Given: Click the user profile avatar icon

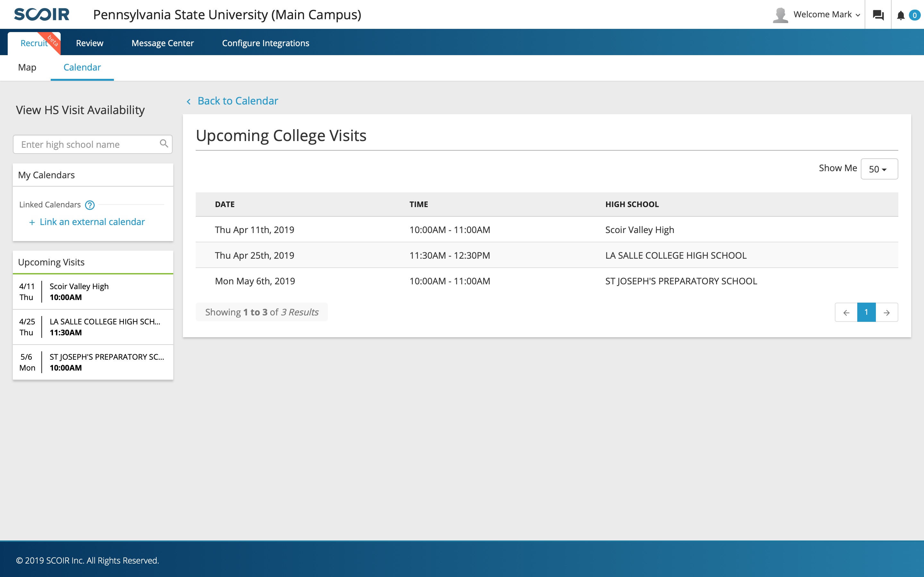Looking at the screenshot, I should click(x=780, y=14).
